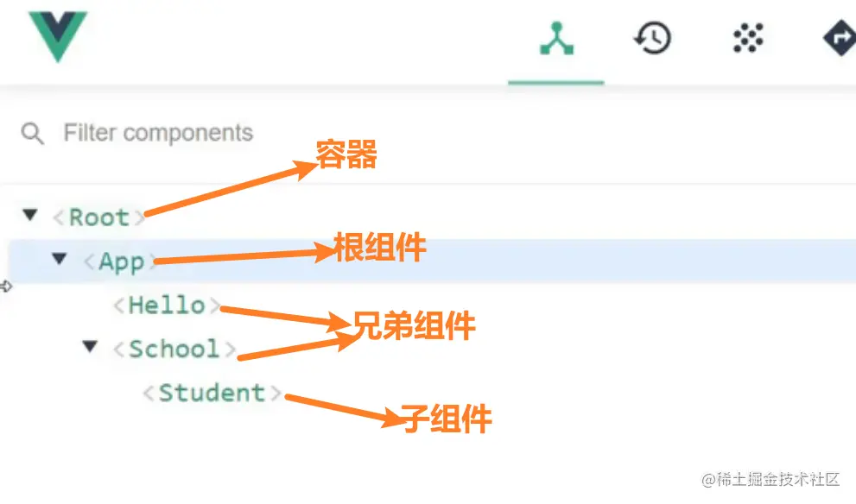Click the 子组件 annotation label
The height and width of the screenshot is (504, 856).
point(446,419)
